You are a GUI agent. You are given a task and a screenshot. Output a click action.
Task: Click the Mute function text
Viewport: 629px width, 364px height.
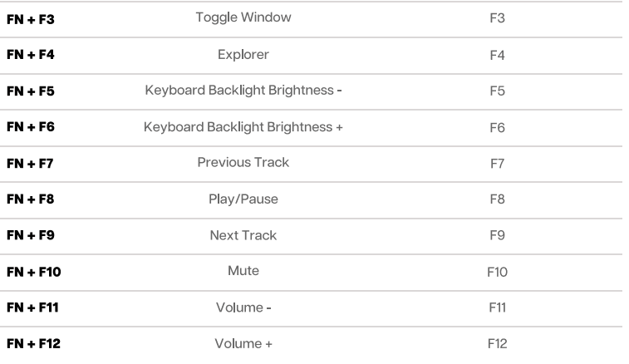[243, 272]
